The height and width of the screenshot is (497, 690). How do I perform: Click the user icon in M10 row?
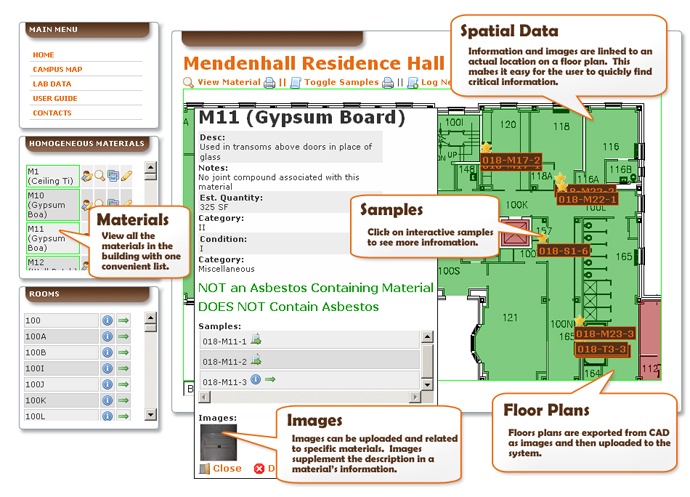coord(87,205)
